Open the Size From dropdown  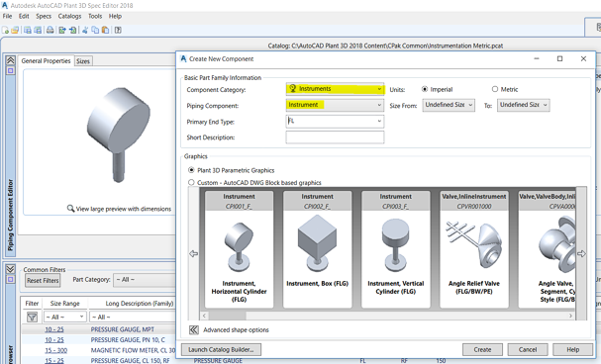(x=449, y=105)
